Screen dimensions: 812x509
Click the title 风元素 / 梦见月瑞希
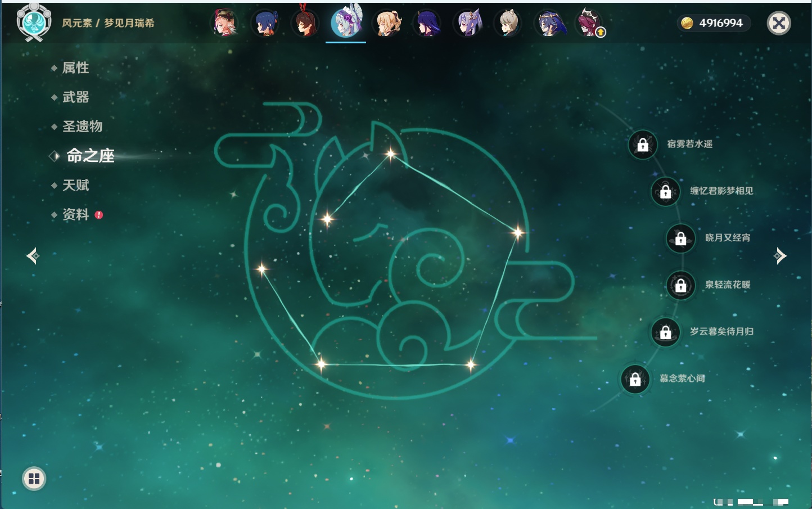tap(108, 23)
